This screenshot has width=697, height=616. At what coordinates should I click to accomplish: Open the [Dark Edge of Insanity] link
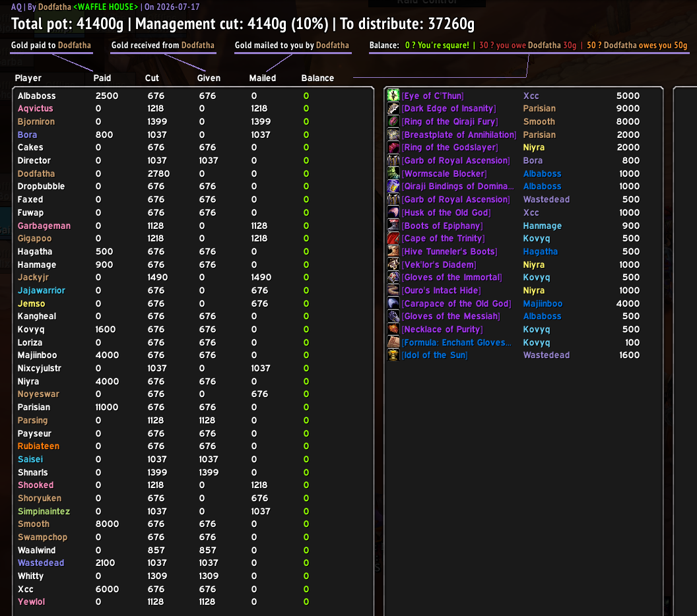[449, 109]
